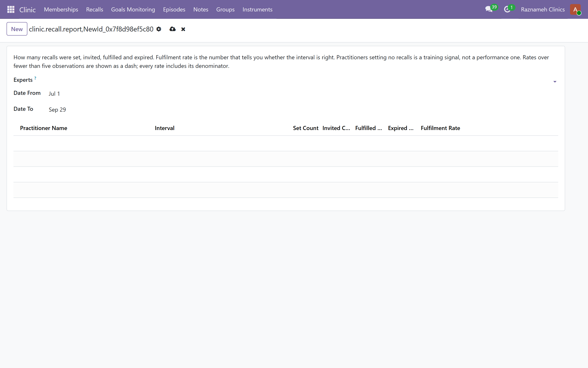Switch company via Raznameh Clinics
Image resolution: width=588 pixels, height=368 pixels.
[x=542, y=9]
